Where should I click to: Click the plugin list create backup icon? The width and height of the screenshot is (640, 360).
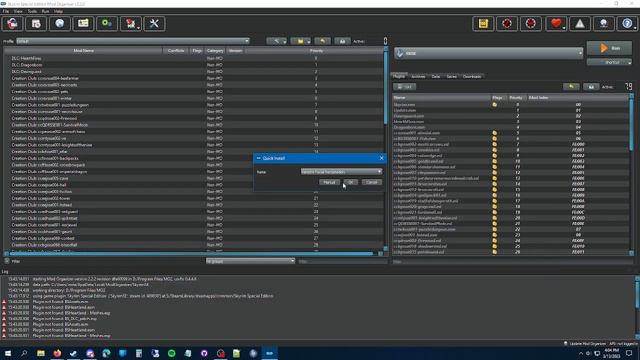pyautogui.click(x=591, y=87)
